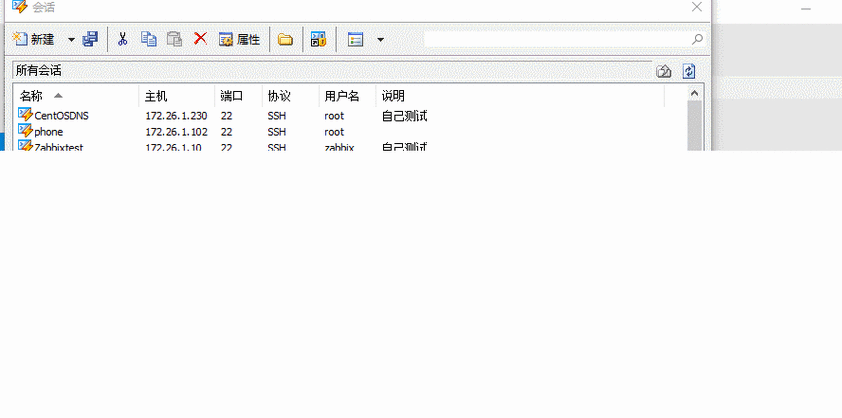Viewport: 842px width, 418px height.
Task: Sort sessions by 主机 column header
Action: [156, 96]
